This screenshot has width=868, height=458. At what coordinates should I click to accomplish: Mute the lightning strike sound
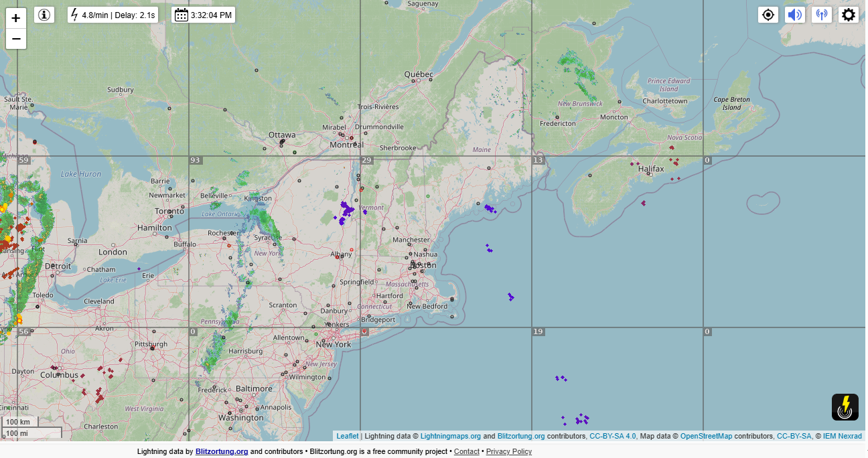click(795, 15)
